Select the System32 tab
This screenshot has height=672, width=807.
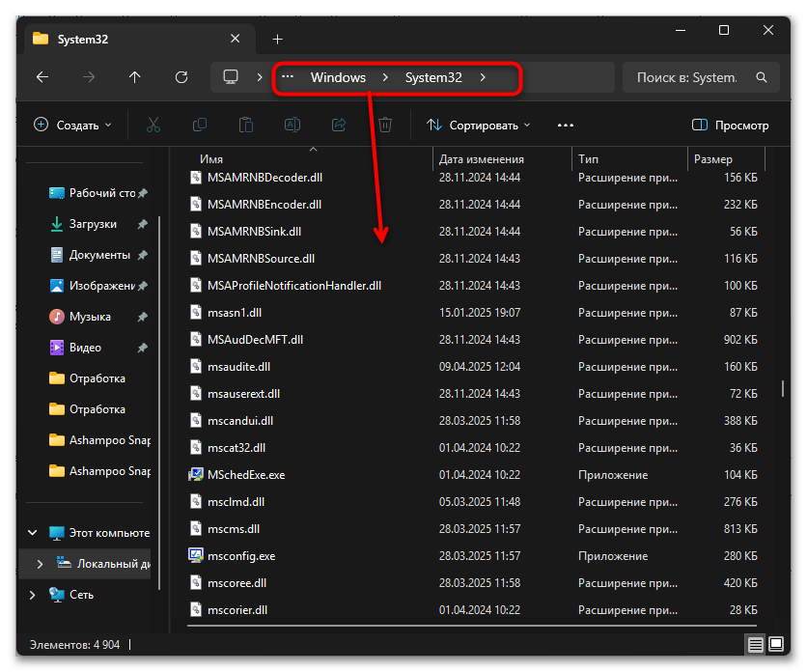click(x=140, y=40)
